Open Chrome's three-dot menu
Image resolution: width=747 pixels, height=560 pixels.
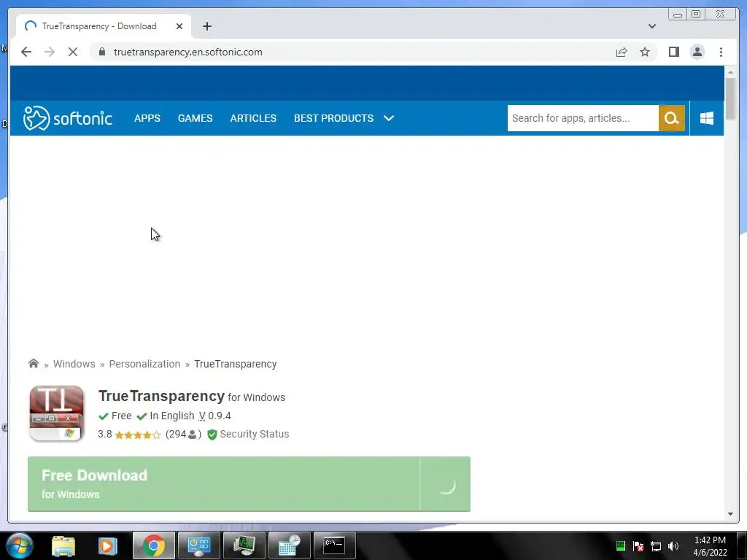coord(721,52)
